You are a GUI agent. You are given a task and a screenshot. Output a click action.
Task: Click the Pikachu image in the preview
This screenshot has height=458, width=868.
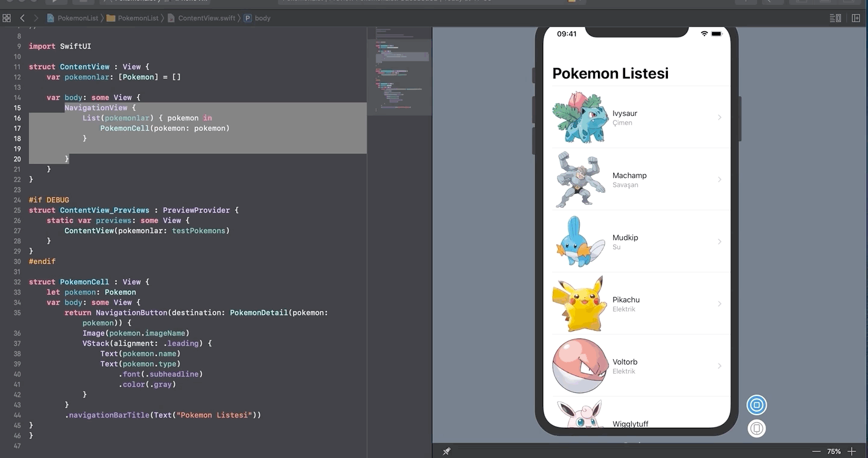pyautogui.click(x=580, y=304)
